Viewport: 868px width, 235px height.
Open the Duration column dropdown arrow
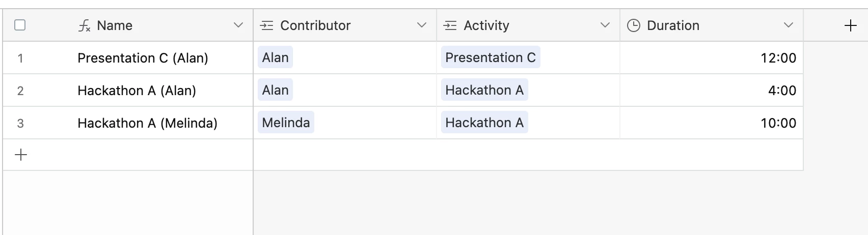788,25
